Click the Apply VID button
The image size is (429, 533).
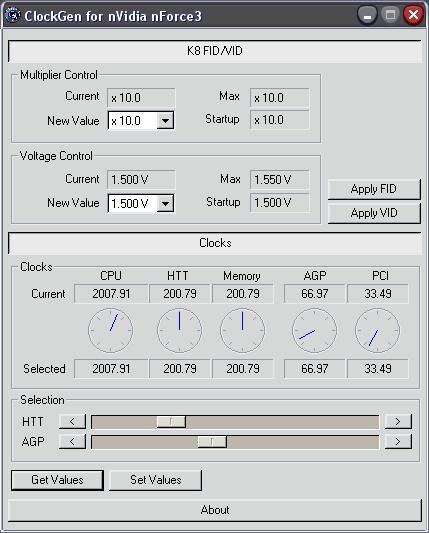pos(374,213)
